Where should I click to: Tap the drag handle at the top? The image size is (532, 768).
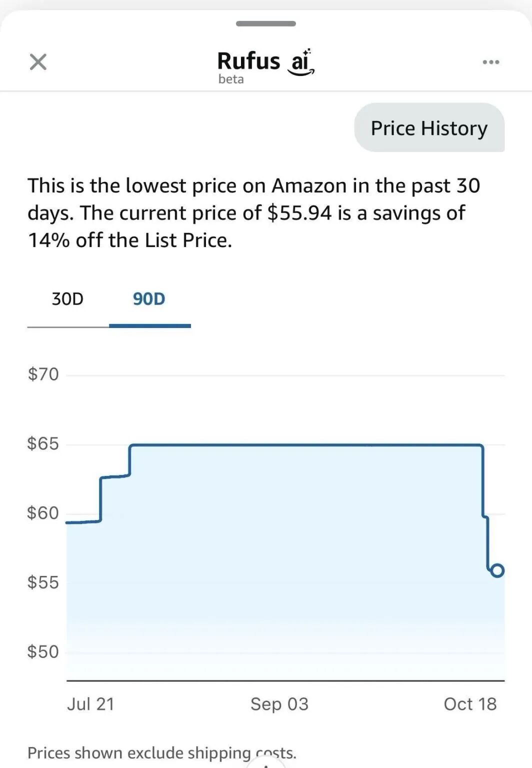265,22
